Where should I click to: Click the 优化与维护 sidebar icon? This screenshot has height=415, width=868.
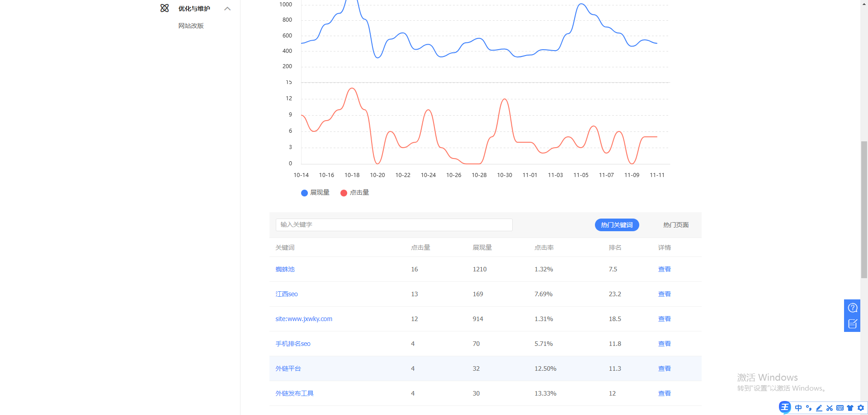pyautogui.click(x=165, y=8)
